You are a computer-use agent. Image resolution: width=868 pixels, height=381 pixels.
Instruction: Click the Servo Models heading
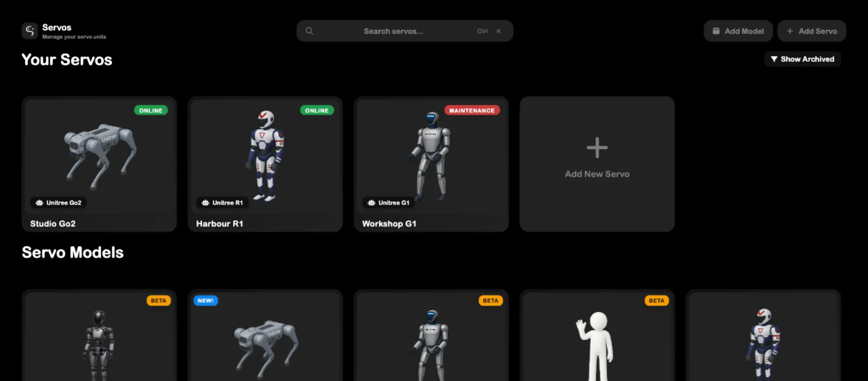73,252
